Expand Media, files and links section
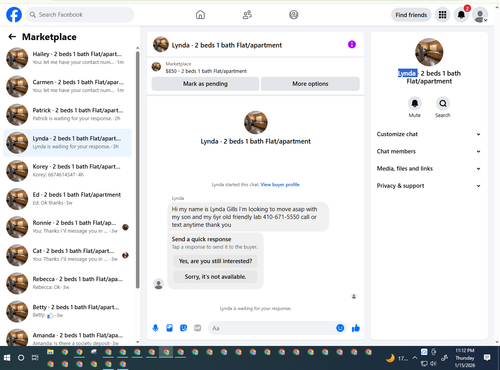 pyautogui.click(x=429, y=169)
